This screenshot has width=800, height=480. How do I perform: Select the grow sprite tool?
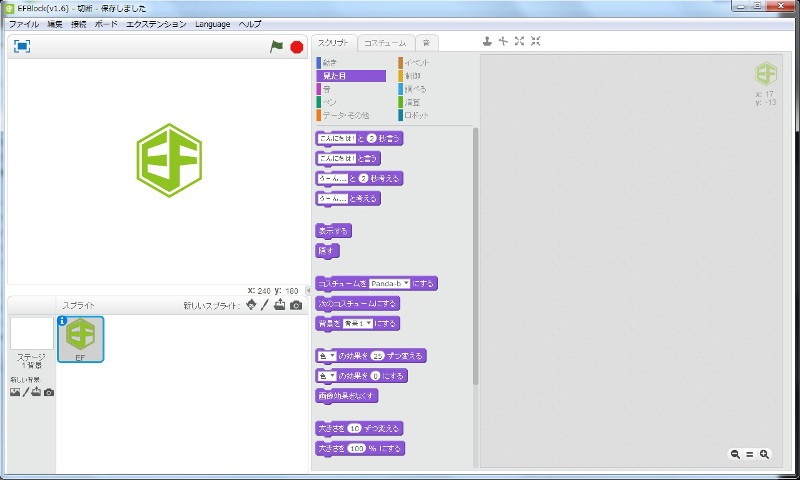pos(519,41)
